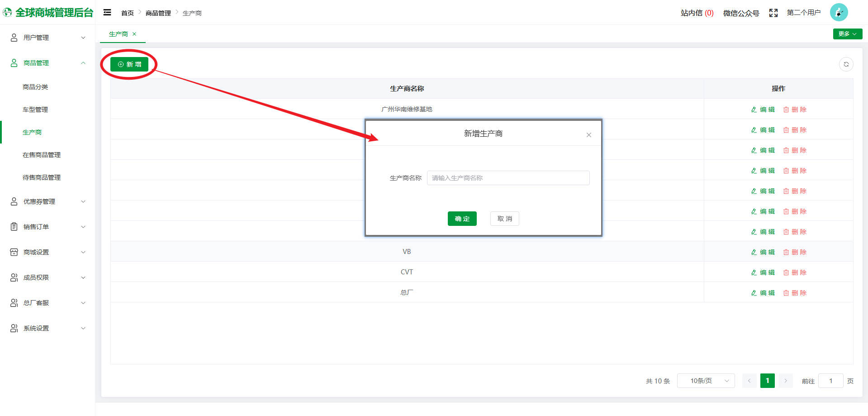Click the 生产商名称 input field

(508, 178)
